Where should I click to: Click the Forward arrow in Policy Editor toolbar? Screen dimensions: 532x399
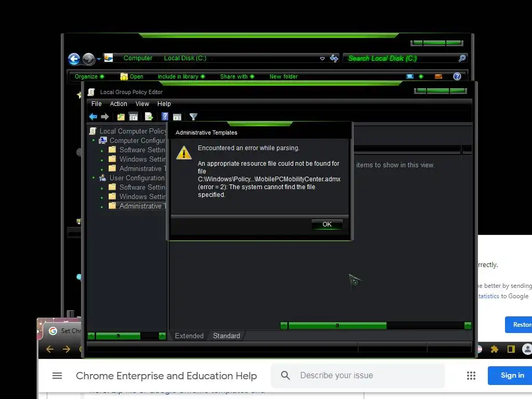pyautogui.click(x=105, y=117)
